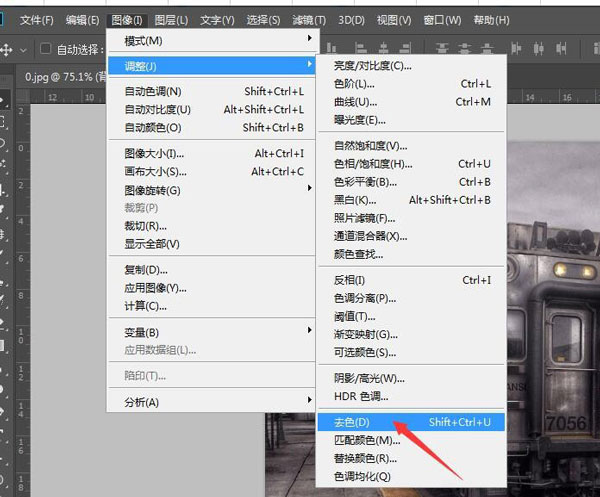Viewport: 600px width, 497px height.
Task: Expand the 模式(M) submenu arrow
Action: click(x=309, y=38)
